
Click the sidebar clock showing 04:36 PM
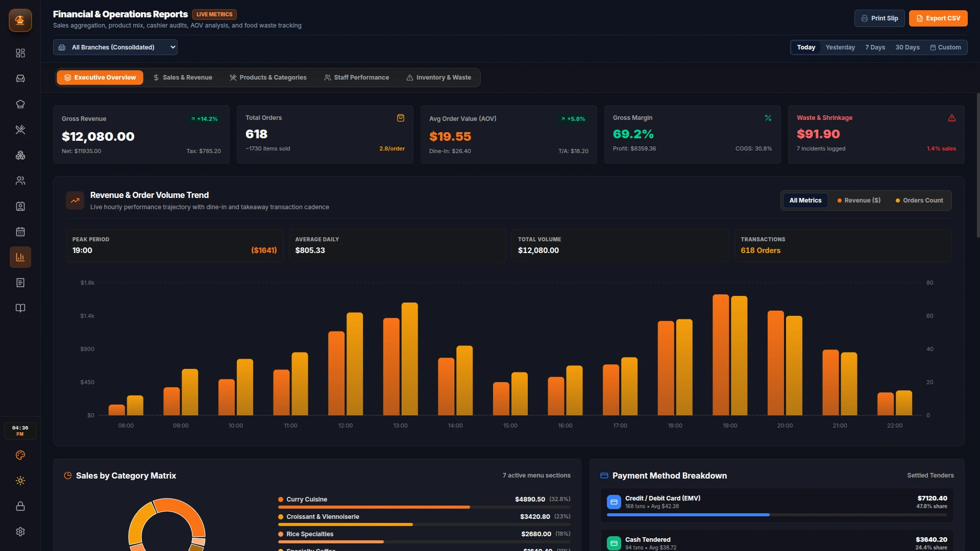point(20,431)
